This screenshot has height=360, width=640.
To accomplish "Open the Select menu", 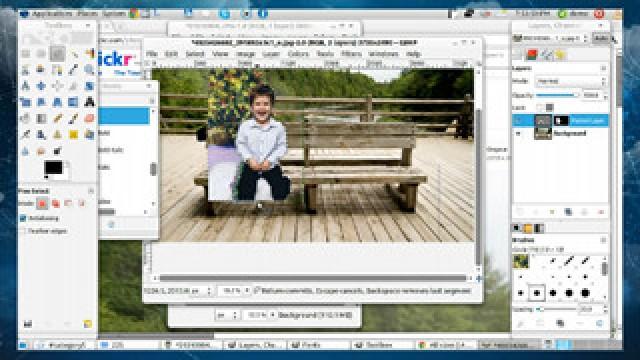I will pos(195,54).
